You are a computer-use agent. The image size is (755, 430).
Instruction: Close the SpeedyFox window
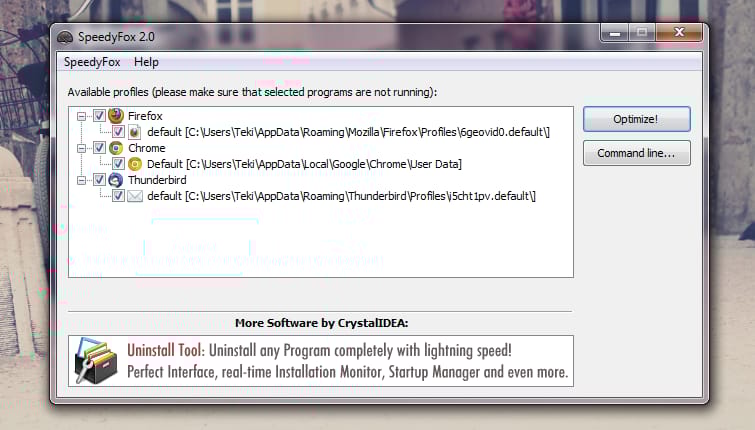[679, 32]
